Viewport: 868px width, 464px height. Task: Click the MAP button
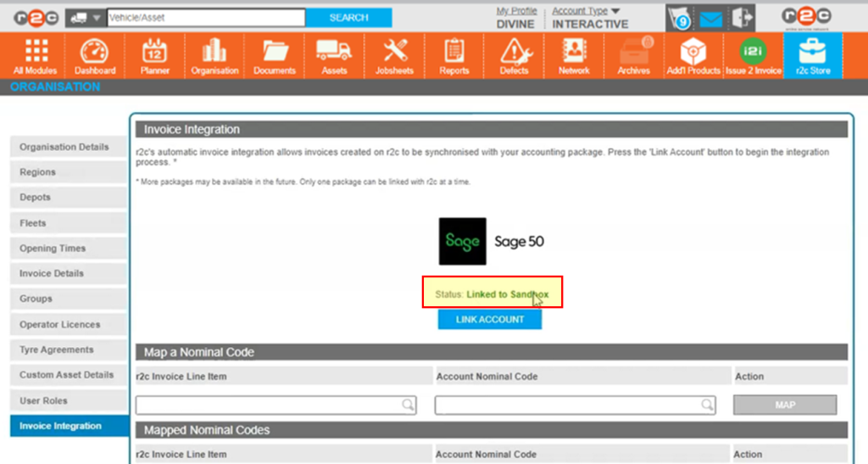(x=785, y=405)
